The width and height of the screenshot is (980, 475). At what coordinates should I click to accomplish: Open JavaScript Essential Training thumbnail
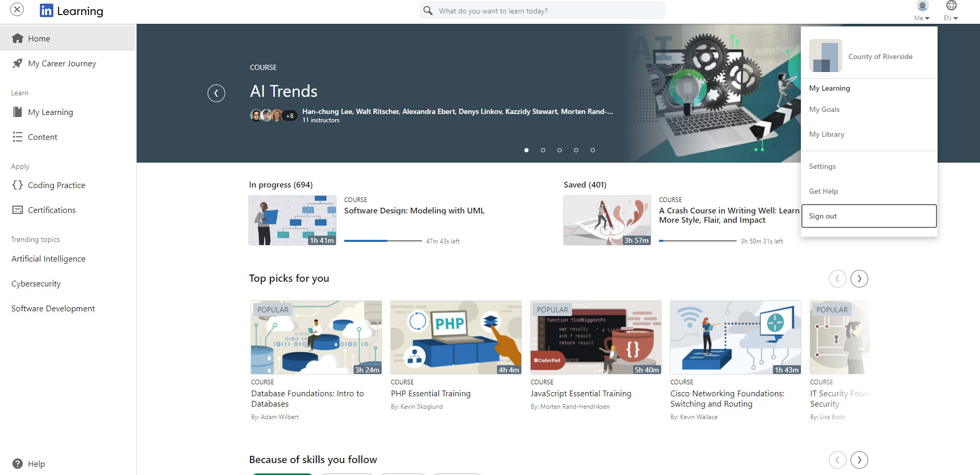pyautogui.click(x=596, y=337)
